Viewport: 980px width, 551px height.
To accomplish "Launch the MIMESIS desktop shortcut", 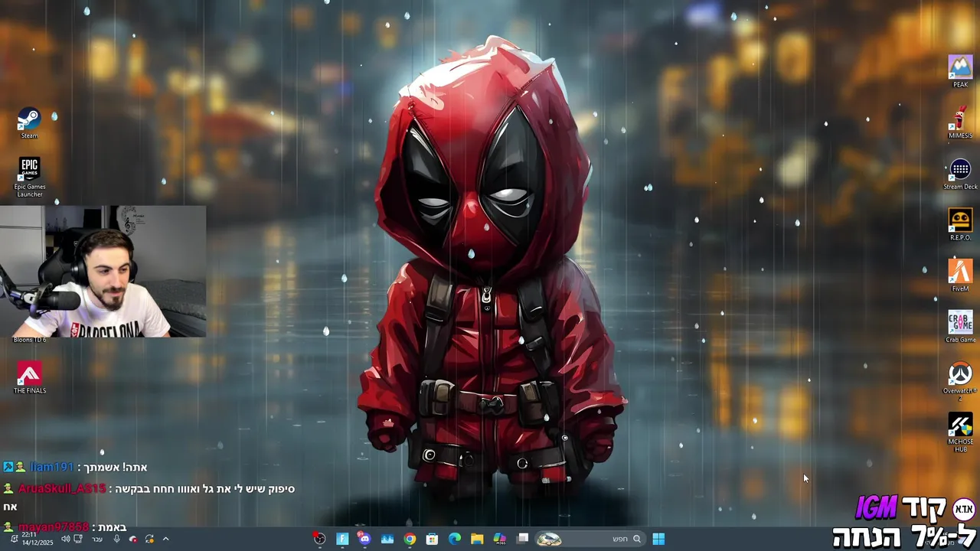I will 960,123.
